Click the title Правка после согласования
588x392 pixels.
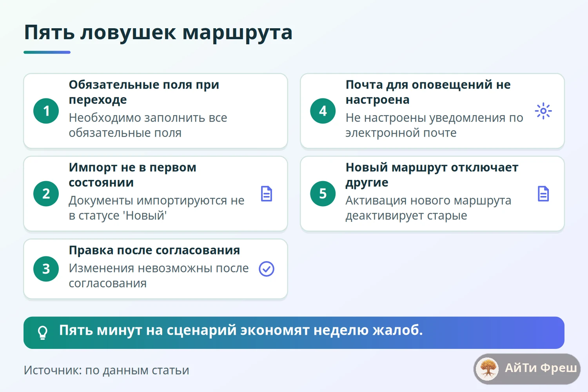pos(154,250)
